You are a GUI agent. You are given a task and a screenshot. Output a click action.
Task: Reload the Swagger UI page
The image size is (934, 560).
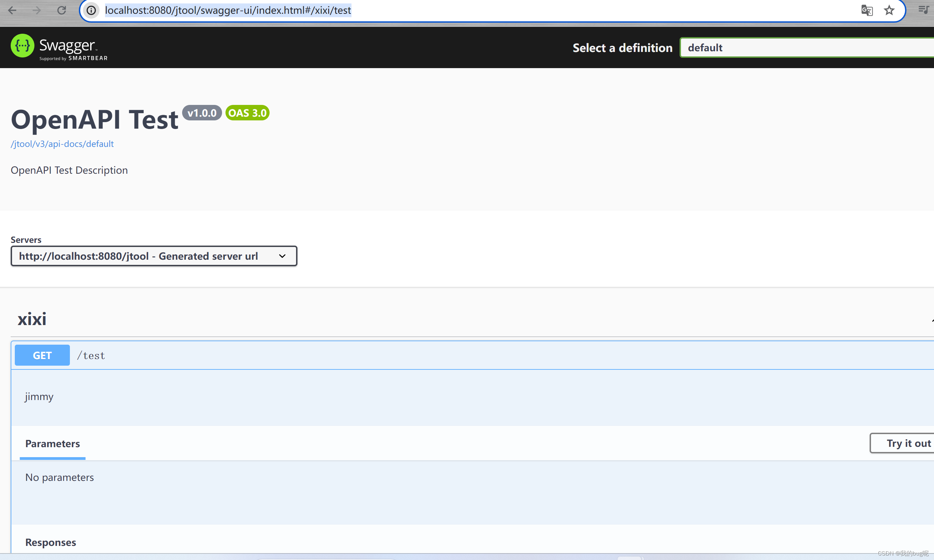tap(62, 10)
